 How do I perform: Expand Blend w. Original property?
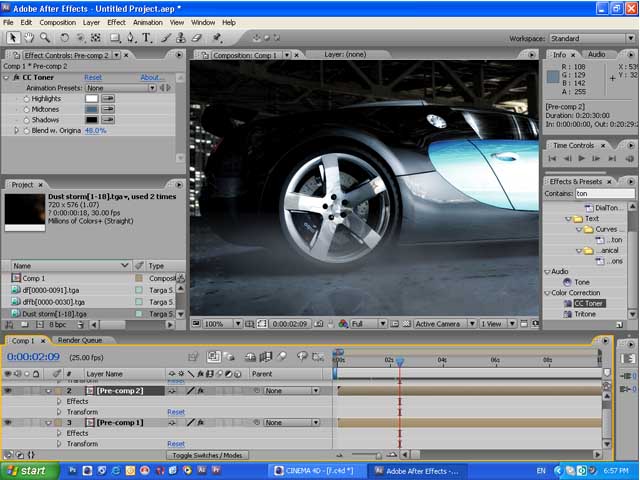[x=16, y=131]
